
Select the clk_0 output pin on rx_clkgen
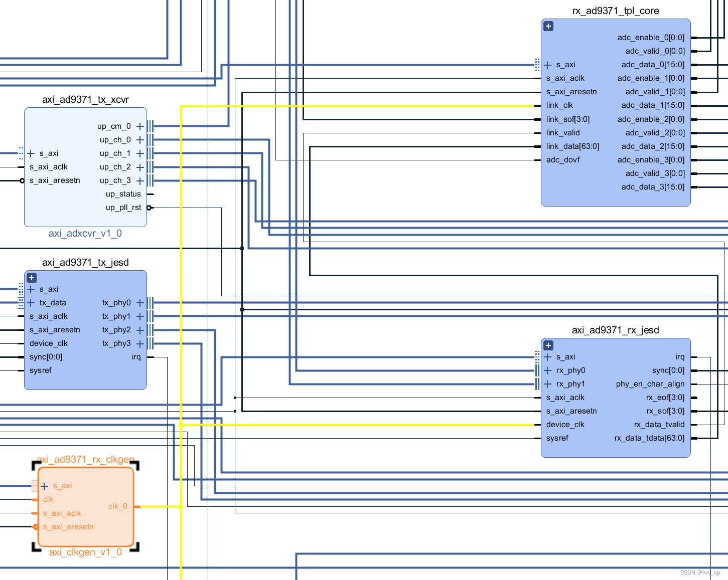click(x=118, y=506)
